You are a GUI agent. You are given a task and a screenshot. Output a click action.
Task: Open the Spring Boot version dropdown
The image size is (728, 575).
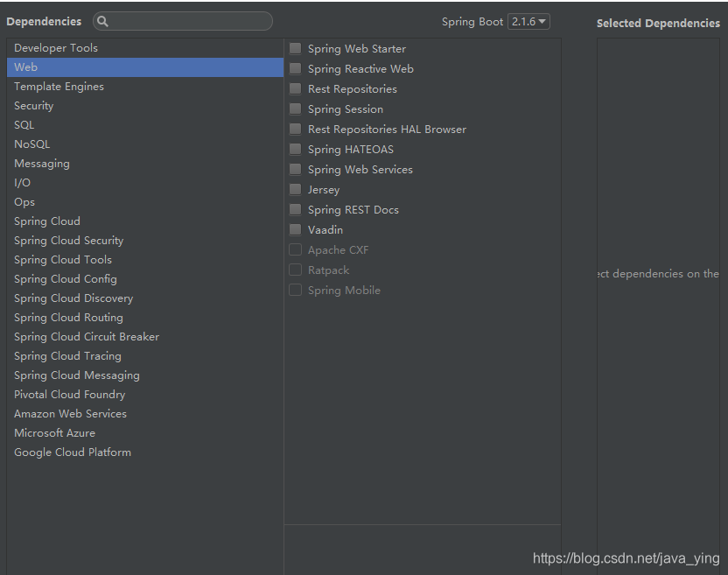tap(528, 22)
